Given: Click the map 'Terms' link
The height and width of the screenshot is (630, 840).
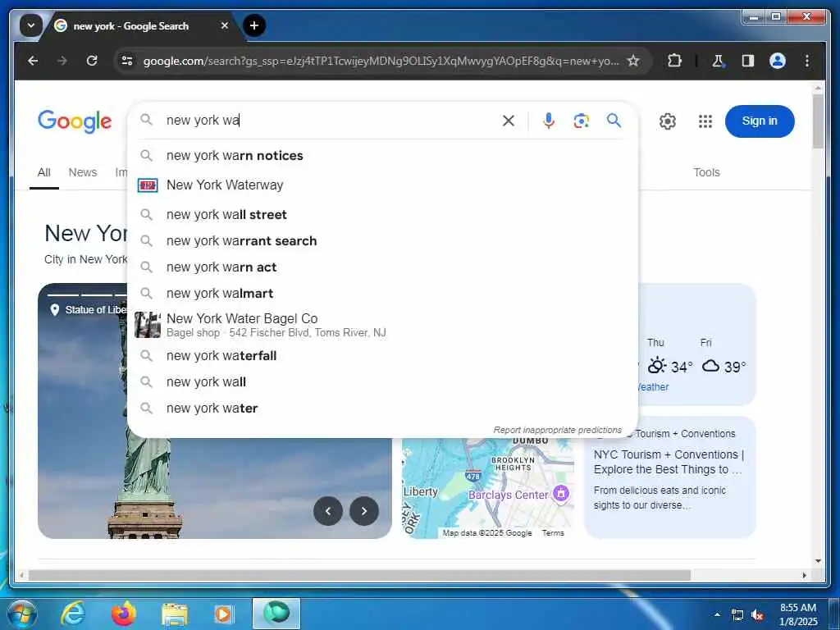Looking at the screenshot, I should [x=553, y=533].
